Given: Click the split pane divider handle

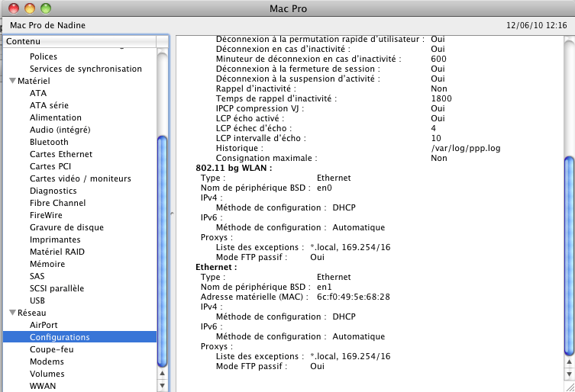Looking at the screenshot, I should [172, 214].
